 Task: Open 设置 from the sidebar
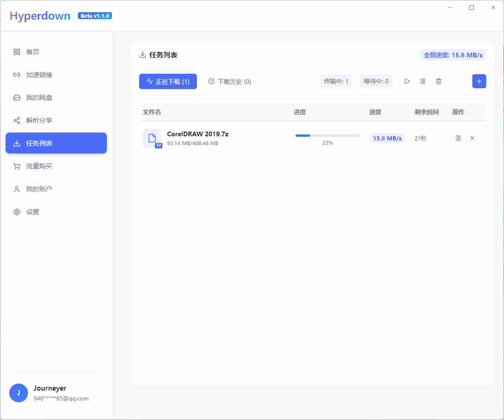[x=33, y=211]
